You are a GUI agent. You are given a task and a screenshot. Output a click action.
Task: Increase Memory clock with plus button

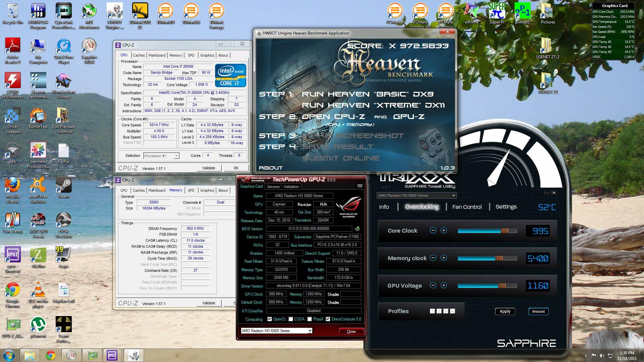444,258
